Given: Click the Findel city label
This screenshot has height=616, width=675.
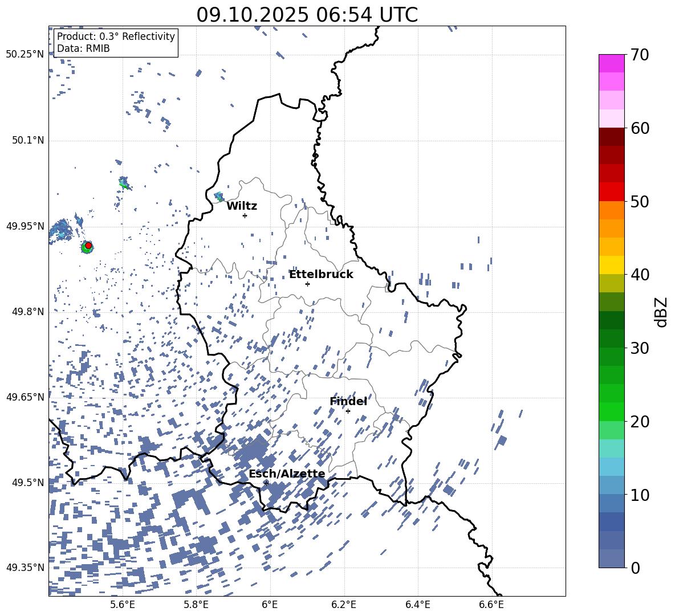Looking at the screenshot, I should point(348,401).
